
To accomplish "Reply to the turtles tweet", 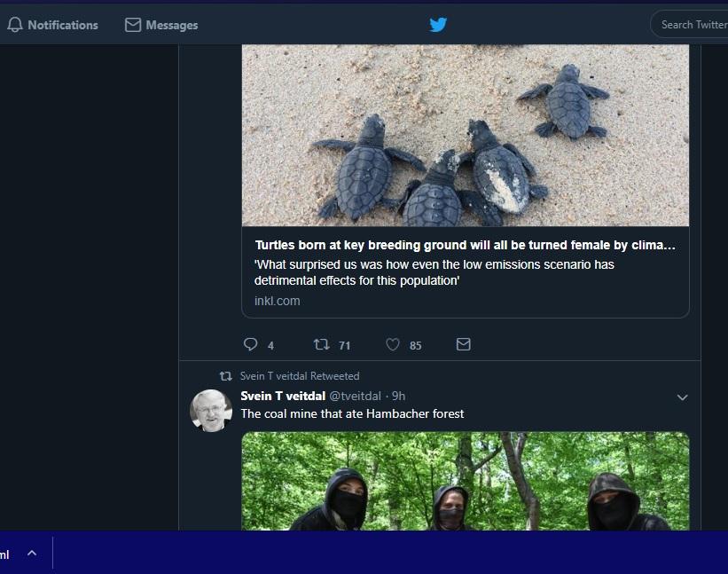I will pos(251,344).
